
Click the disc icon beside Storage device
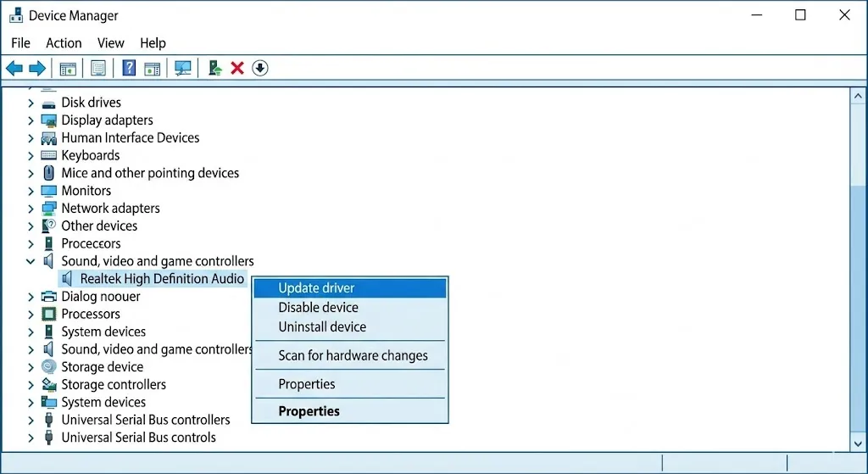pyautogui.click(x=48, y=366)
